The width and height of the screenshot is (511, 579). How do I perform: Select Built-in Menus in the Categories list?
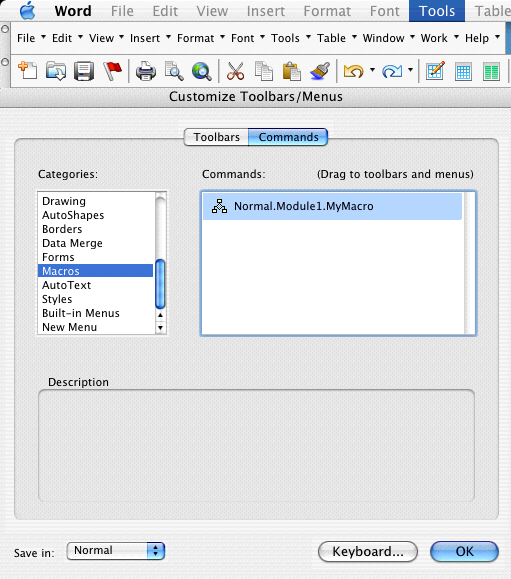[95, 313]
